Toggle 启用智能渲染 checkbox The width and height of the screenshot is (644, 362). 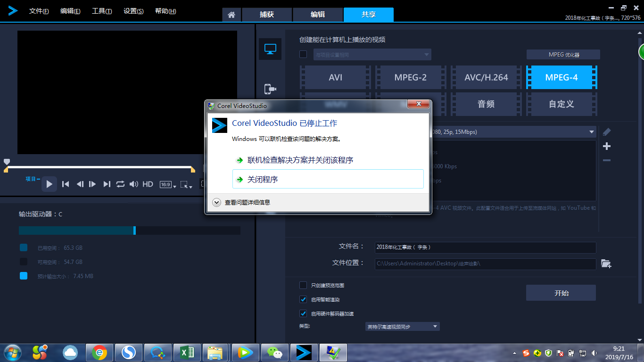(303, 299)
